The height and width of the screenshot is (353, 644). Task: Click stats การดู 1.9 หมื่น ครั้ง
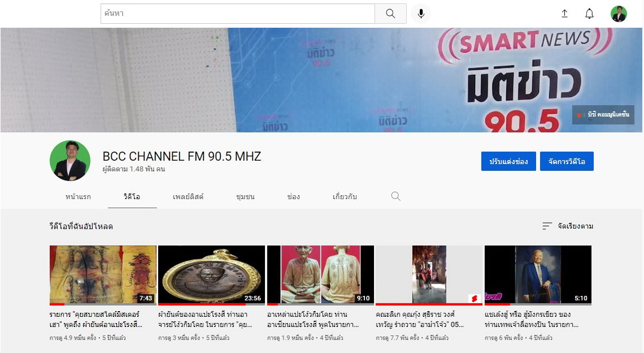tap(291, 338)
